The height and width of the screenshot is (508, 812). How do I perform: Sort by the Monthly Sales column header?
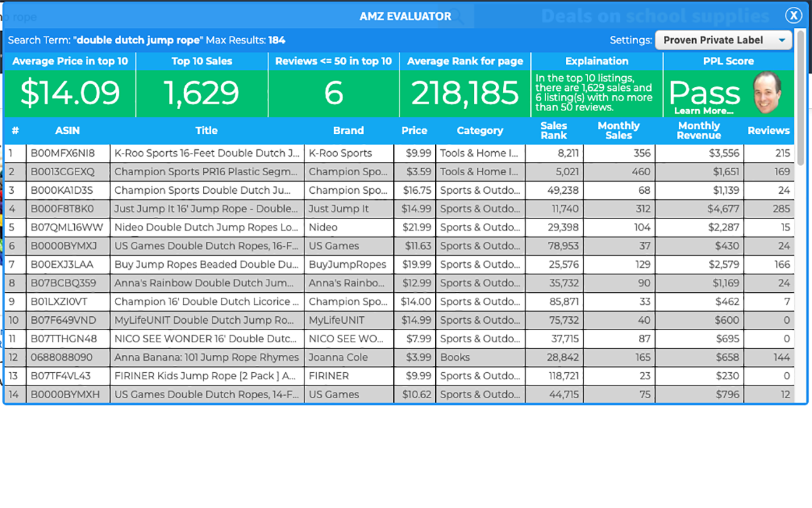(x=619, y=130)
